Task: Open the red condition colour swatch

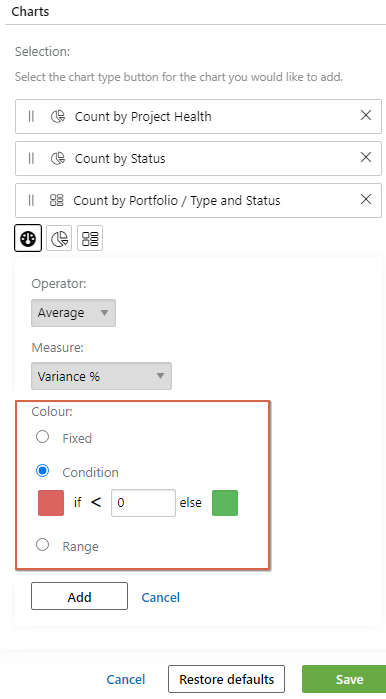Action: [51, 503]
